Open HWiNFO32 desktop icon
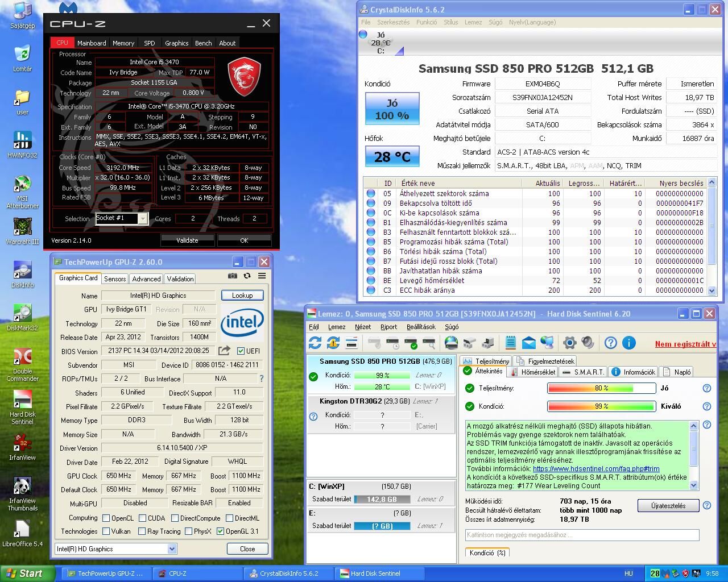This screenshot has width=728, height=582. [x=22, y=144]
